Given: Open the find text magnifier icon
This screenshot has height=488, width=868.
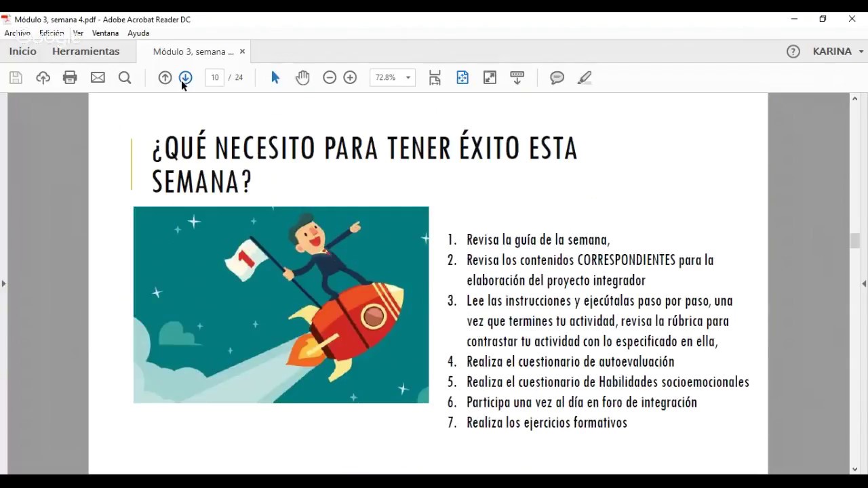Looking at the screenshot, I should pos(125,78).
